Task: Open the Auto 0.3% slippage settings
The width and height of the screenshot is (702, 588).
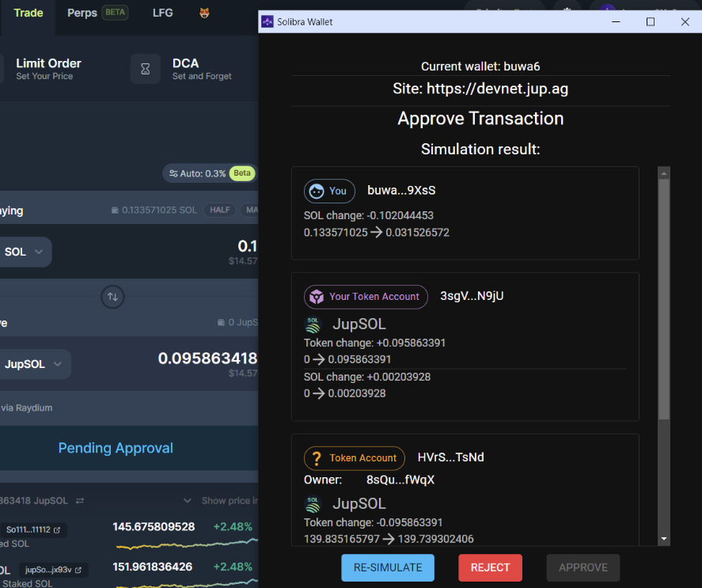Action: [x=209, y=173]
